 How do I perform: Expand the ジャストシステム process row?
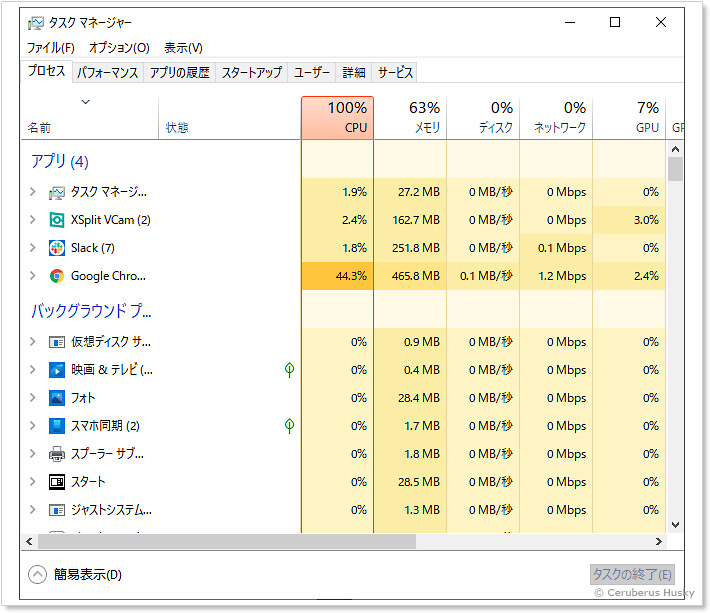33,510
